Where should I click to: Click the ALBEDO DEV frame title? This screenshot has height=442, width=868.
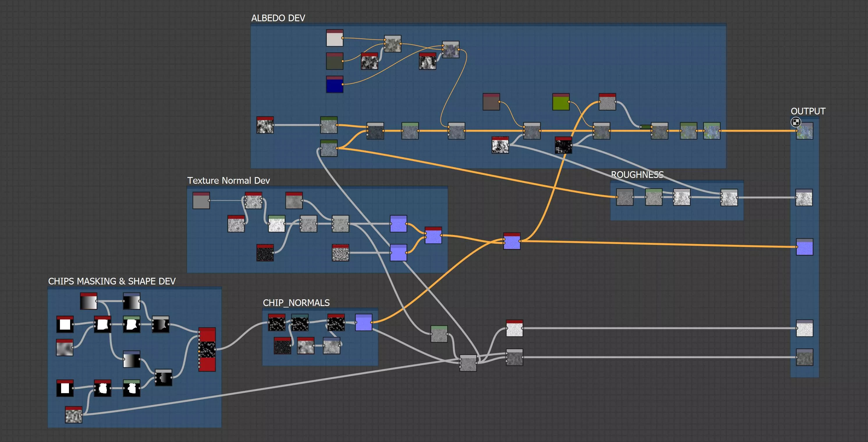(x=278, y=18)
